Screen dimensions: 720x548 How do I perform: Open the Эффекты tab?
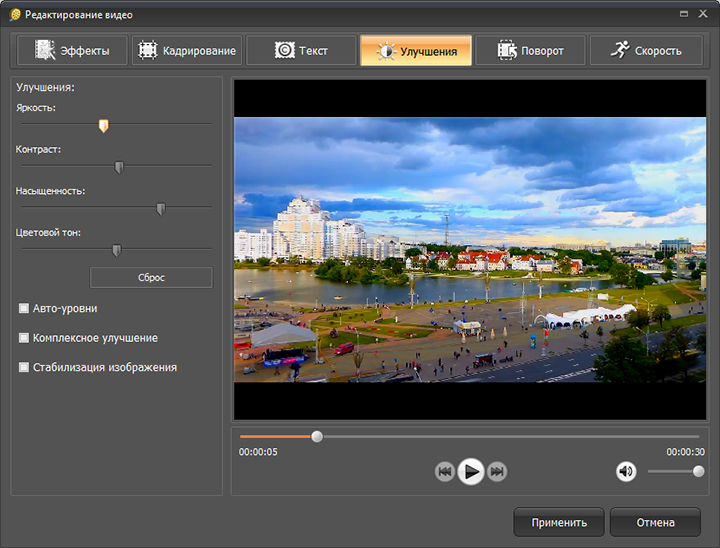(x=72, y=51)
